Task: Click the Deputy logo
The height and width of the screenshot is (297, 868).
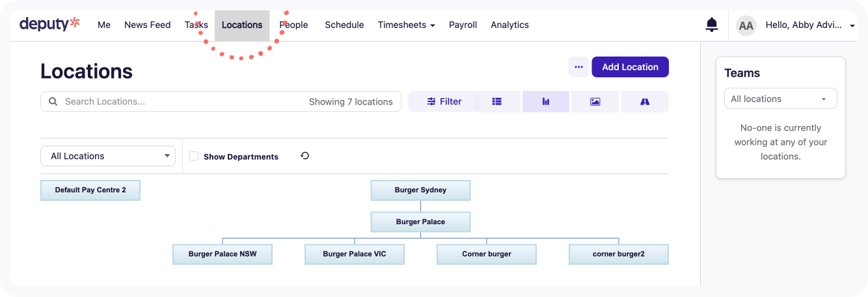Action: point(49,24)
